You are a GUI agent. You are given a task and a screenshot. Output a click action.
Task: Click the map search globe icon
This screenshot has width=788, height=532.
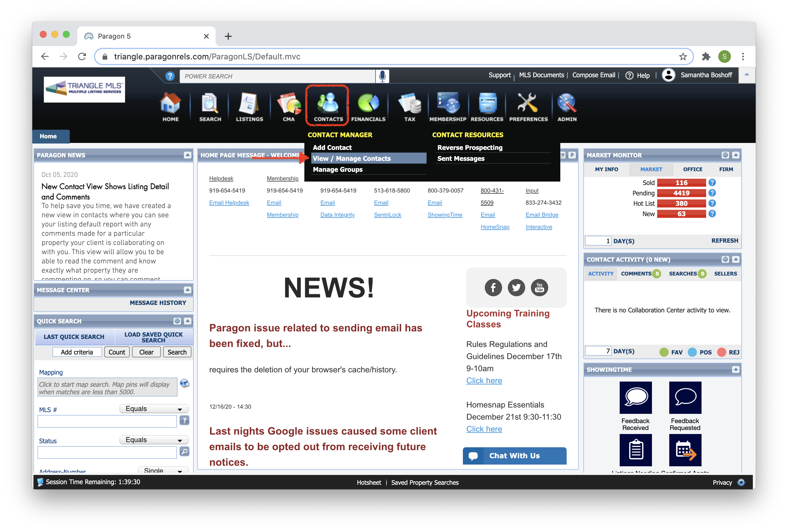point(184,384)
